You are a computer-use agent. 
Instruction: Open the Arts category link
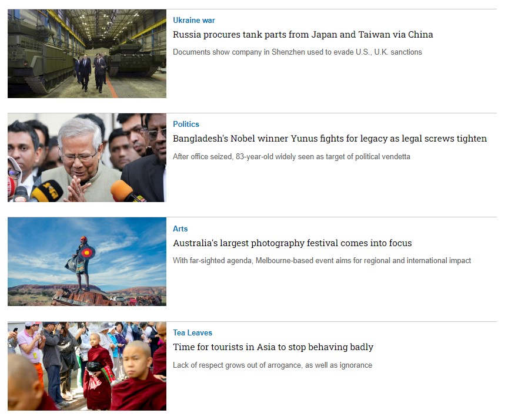(x=180, y=229)
